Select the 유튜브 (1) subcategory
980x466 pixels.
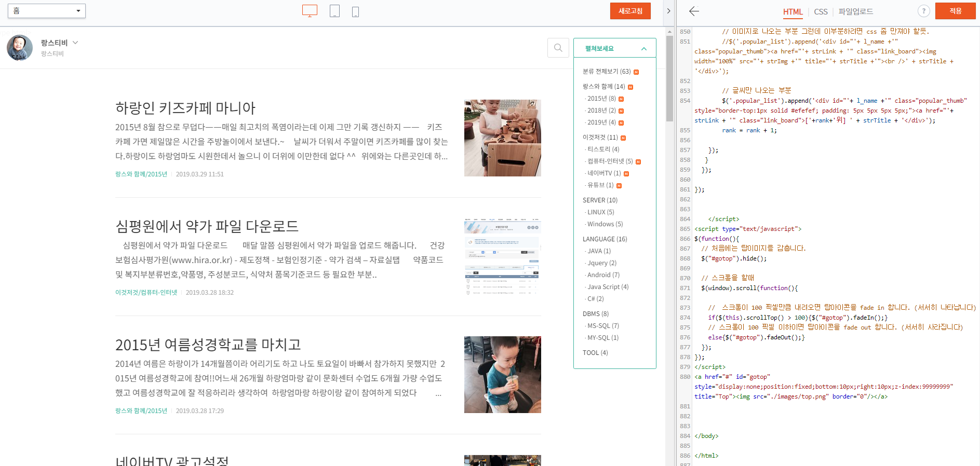pyautogui.click(x=600, y=185)
